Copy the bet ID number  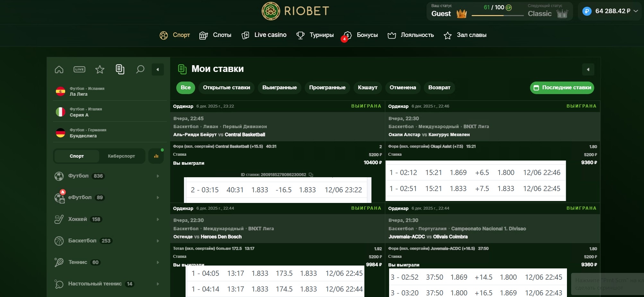[311, 175]
